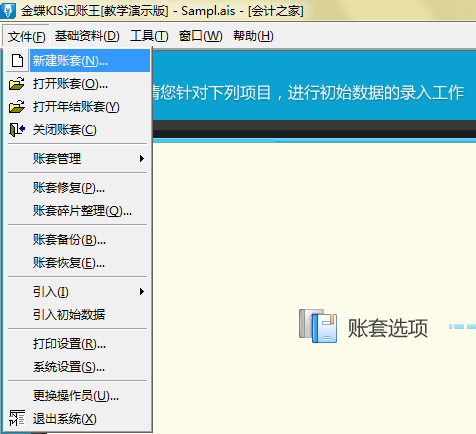Open the 工具(T) menu
Screen dimensions: 476x434
pos(149,36)
